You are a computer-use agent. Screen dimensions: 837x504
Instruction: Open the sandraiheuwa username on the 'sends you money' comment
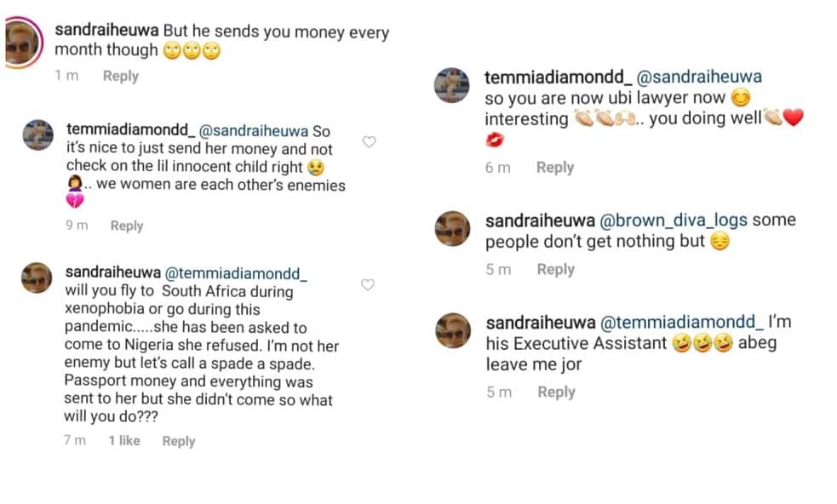[x=106, y=31]
